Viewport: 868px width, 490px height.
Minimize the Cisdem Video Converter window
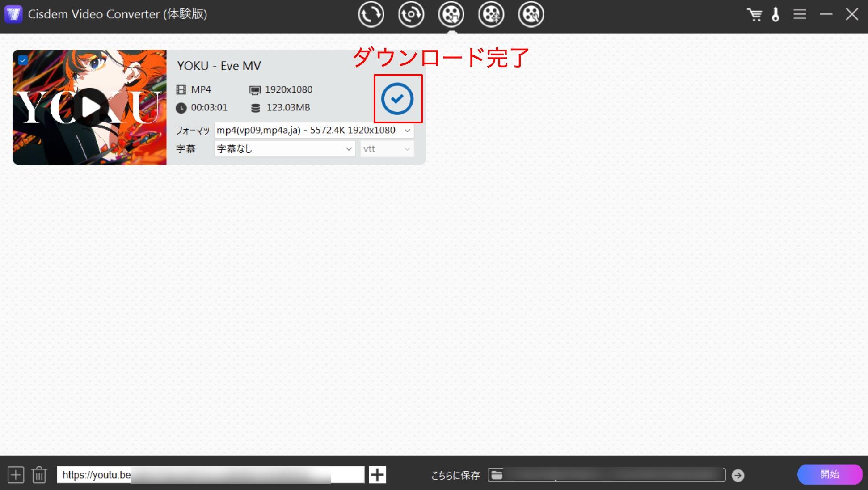click(826, 14)
